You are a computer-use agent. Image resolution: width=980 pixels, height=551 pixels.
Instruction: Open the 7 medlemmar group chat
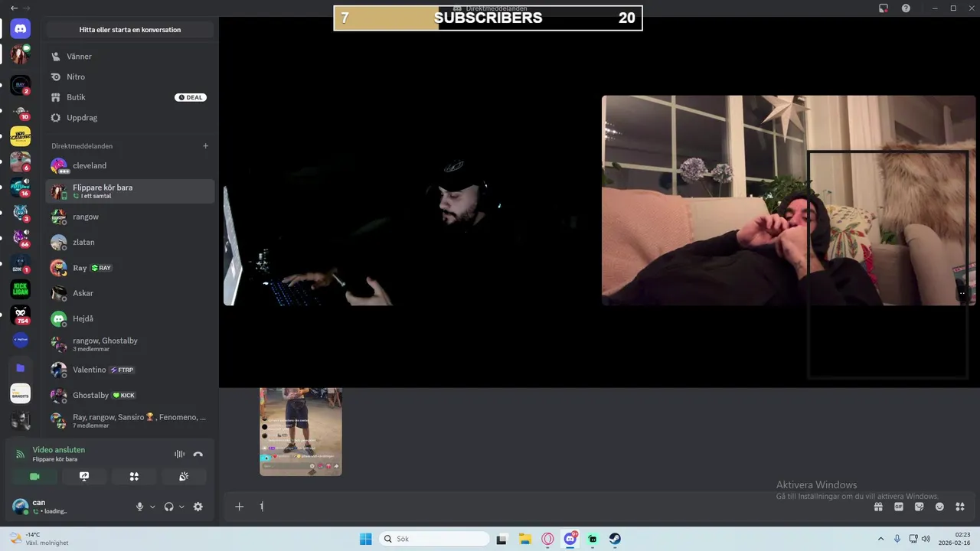pos(130,421)
